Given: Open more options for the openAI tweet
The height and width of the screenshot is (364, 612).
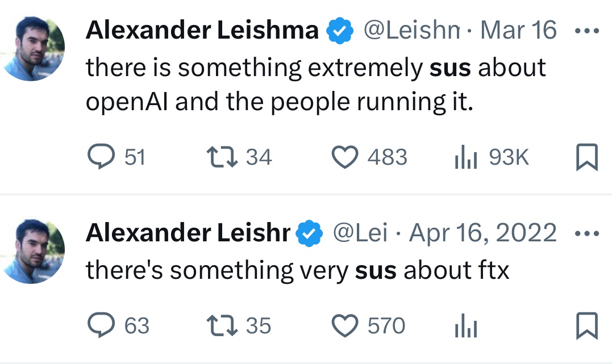Looking at the screenshot, I should [x=586, y=31].
